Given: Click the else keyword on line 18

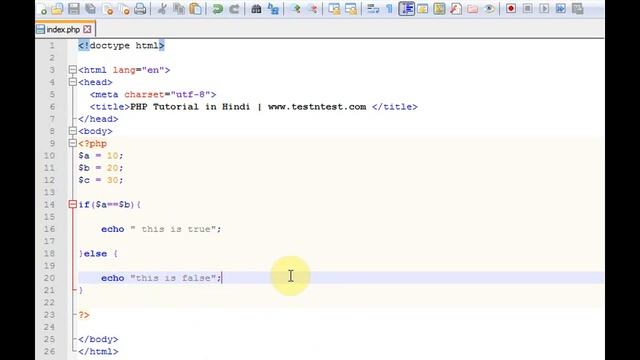Looking at the screenshot, I should [96, 254].
